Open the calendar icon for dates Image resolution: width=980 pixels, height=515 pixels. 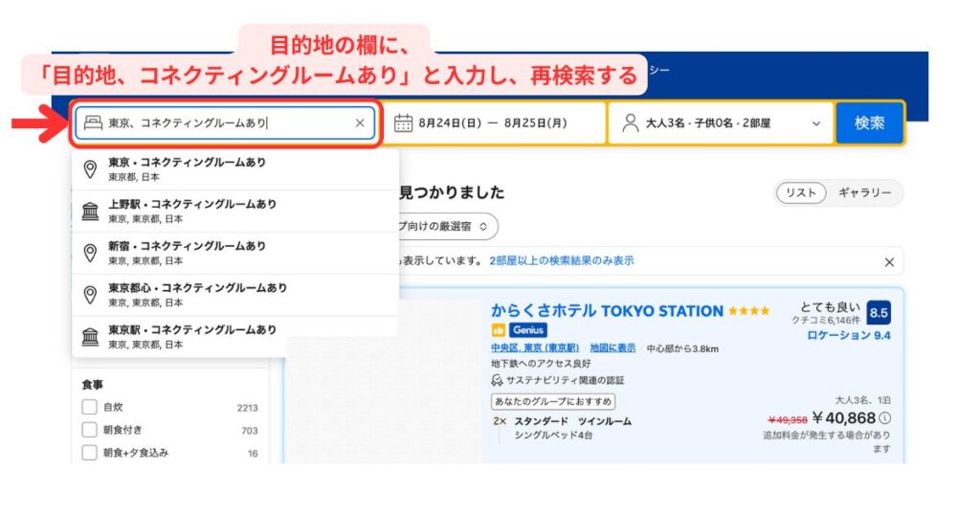pyautogui.click(x=403, y=123)
